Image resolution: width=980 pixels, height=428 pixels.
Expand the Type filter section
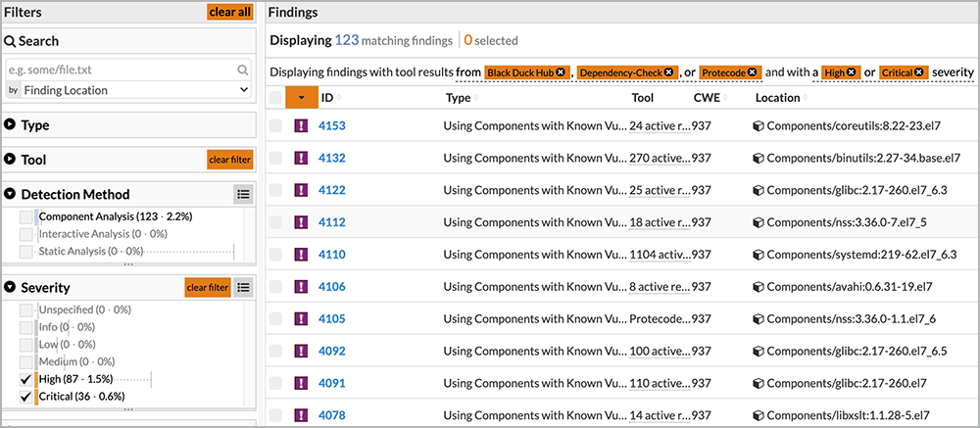click(11, 125)
